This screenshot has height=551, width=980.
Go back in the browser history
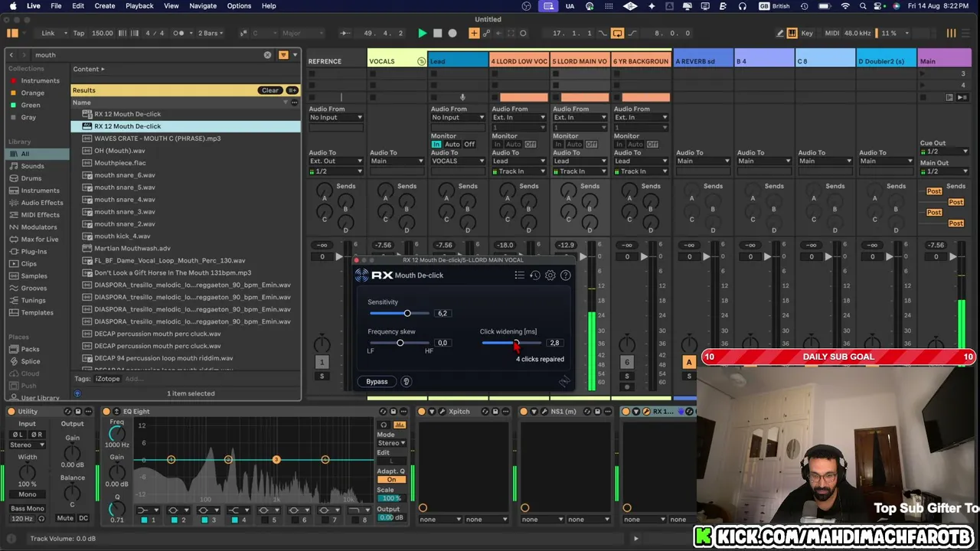point(11,55)
